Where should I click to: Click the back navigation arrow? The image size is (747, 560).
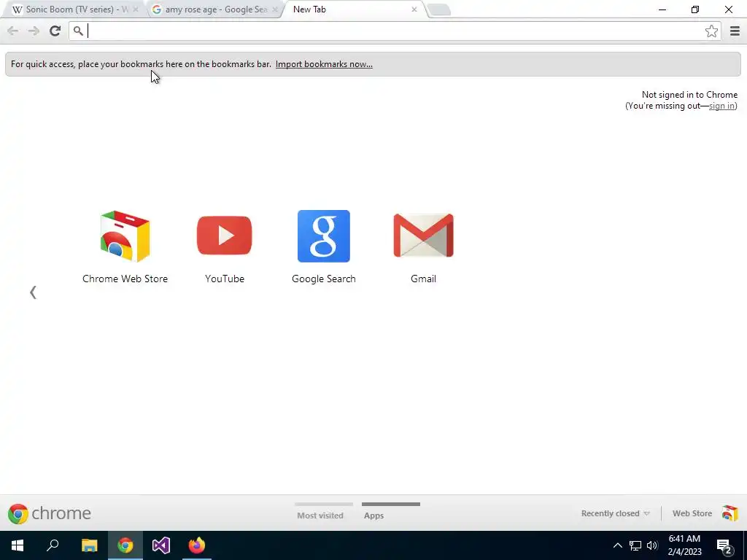pos(13,31)
